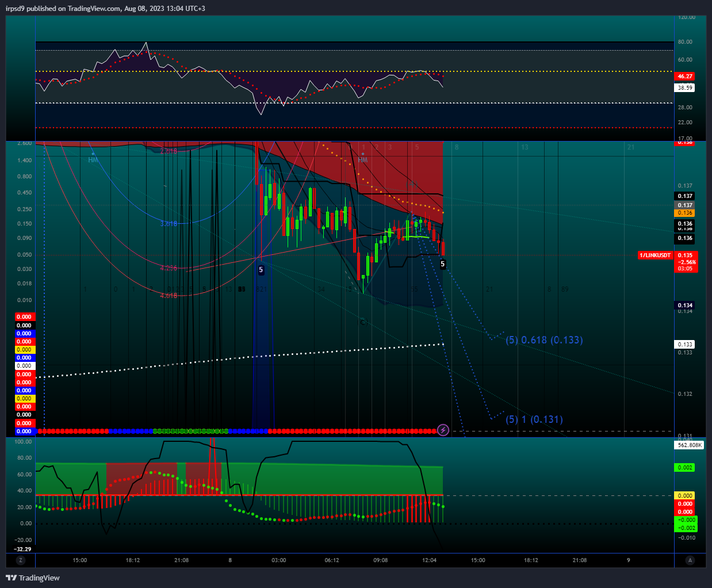Click the -32.29 oscillator value label

coord(23,549)
